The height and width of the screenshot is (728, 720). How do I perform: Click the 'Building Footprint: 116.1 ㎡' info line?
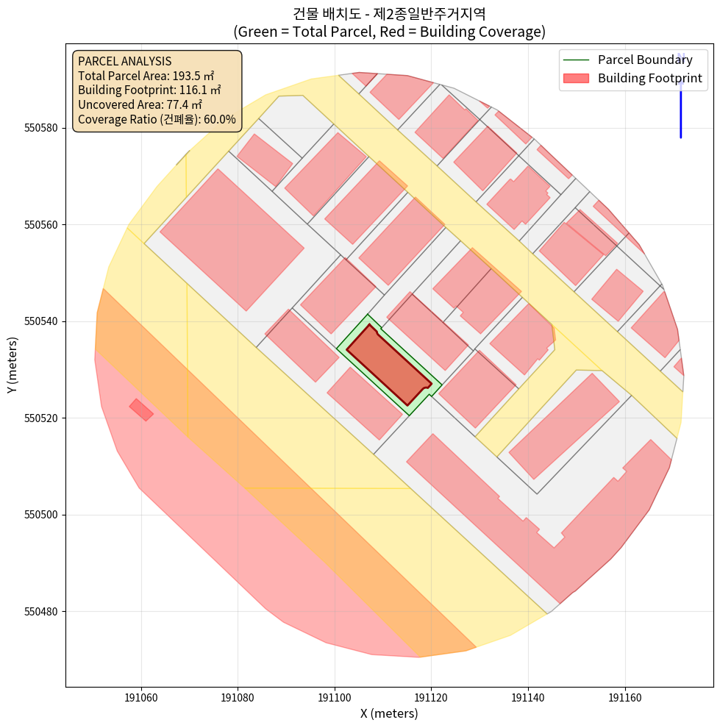pyautogui.click(x=149, y=90)
